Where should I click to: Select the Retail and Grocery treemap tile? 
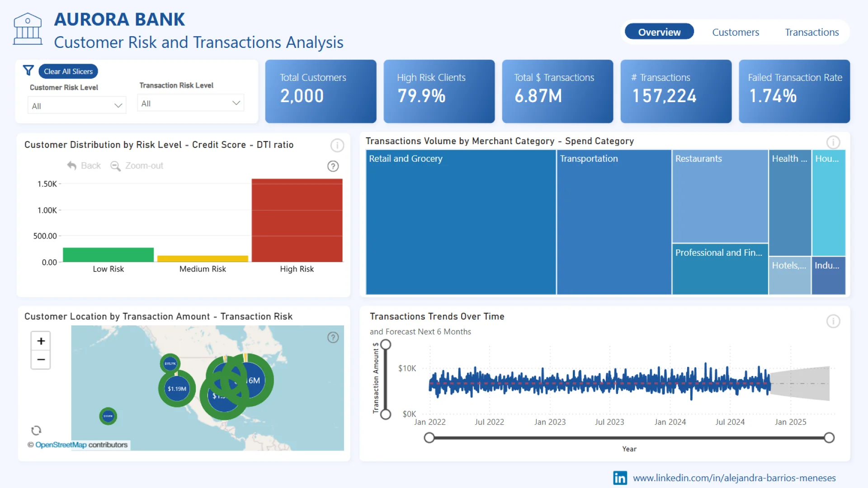[x=461, y=222]
